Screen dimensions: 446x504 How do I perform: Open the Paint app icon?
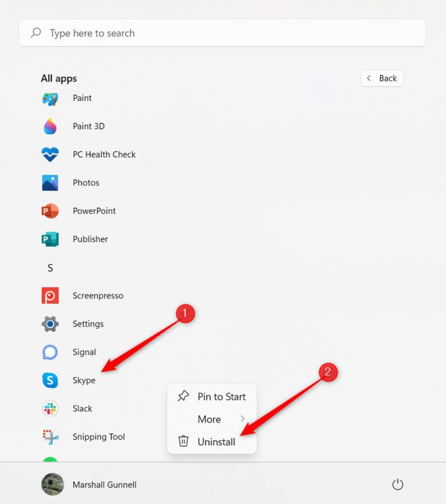pyautogui.click(x=50, y=99)
